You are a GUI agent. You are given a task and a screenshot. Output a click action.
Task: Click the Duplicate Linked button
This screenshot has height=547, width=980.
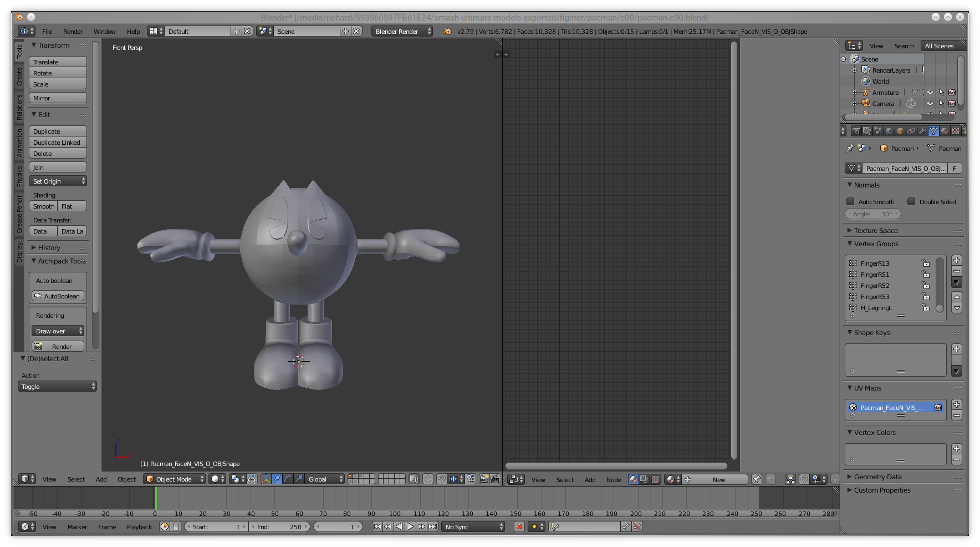[x=58, y=143]
